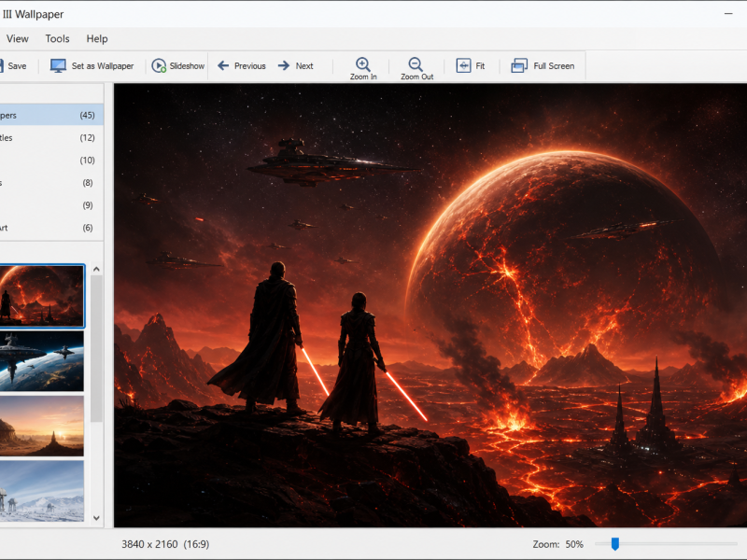Select the category row showing (8)
Screen dimensions: 747x560
[51, 182]
